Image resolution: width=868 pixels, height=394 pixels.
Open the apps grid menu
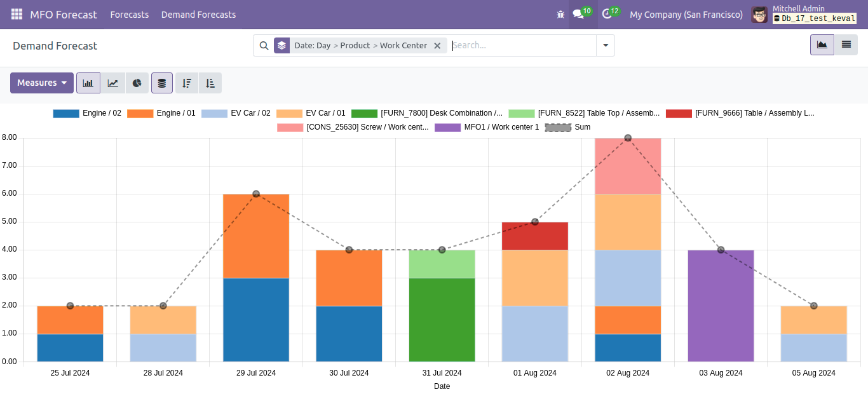tap(17, 14)
